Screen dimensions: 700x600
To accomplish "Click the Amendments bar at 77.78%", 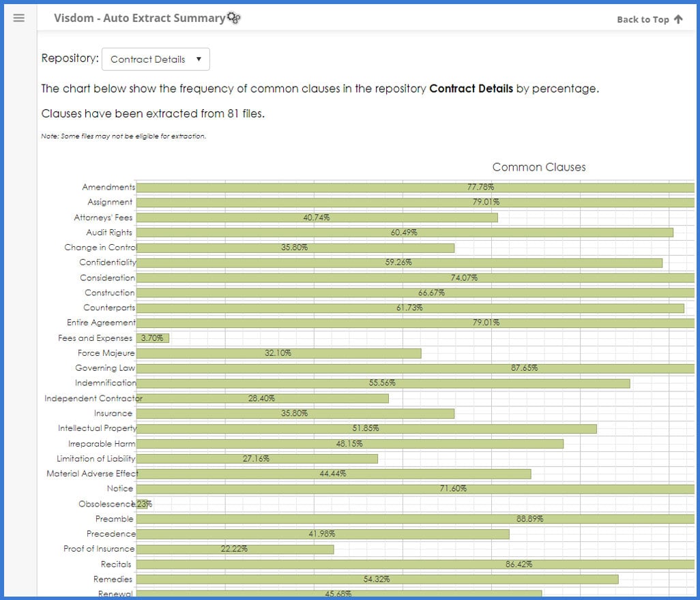I will pyautogui.click(x=415, y=187).
